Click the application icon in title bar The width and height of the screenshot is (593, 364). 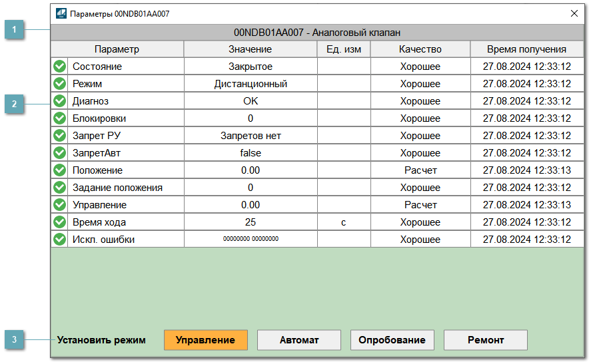[61, 13]
